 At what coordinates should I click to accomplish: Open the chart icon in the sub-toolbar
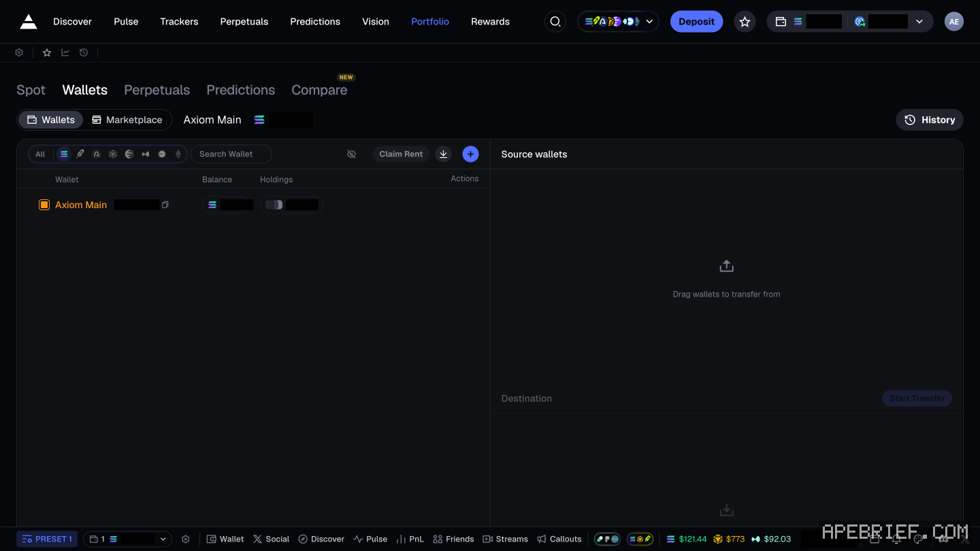[65, 52]
